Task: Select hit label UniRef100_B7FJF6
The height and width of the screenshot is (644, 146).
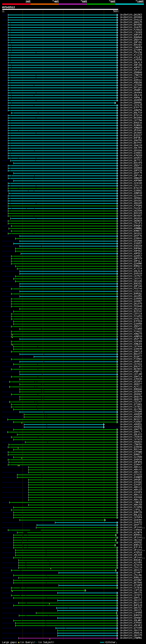Action: [x=131, y=548]
